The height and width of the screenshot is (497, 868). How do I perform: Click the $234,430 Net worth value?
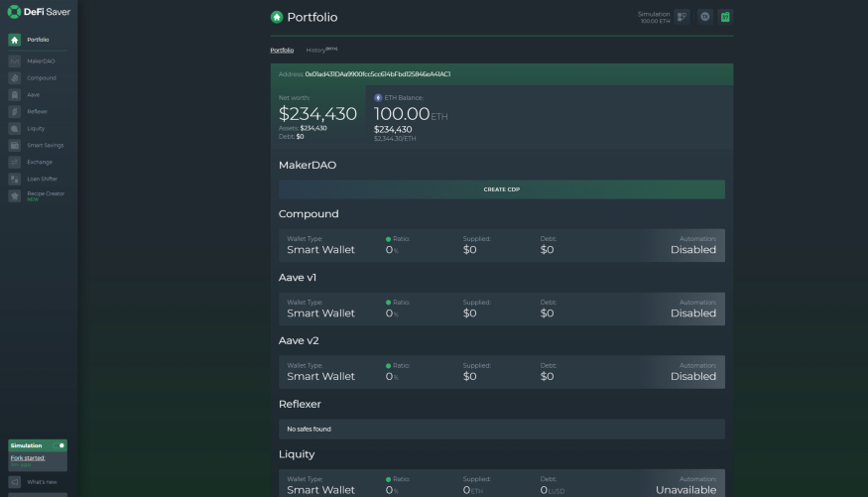[x=317, y=114]
